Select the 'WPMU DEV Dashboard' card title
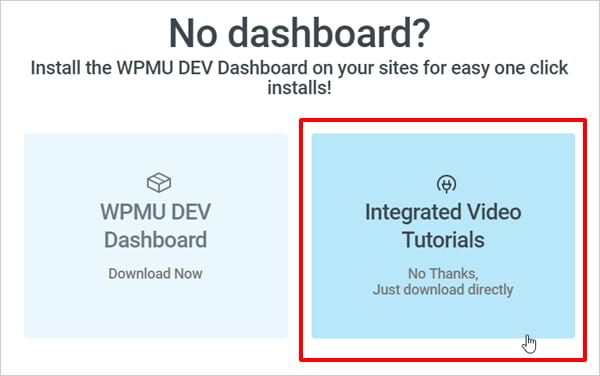This screenshot has height=376, width=600. click(156, 226)
